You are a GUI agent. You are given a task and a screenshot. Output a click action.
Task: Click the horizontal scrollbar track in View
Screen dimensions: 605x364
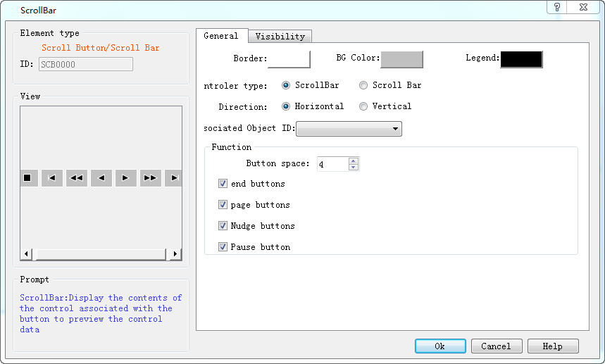tap(101, 253)
